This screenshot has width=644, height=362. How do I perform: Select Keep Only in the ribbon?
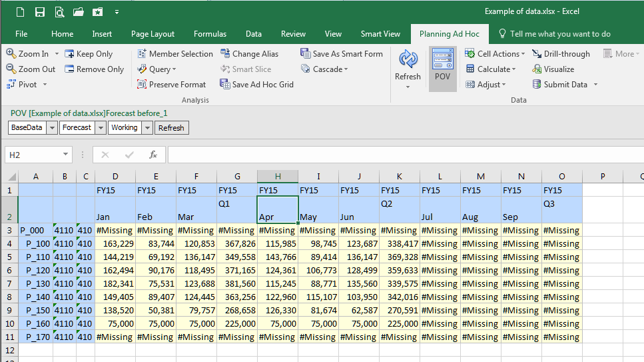89,54
